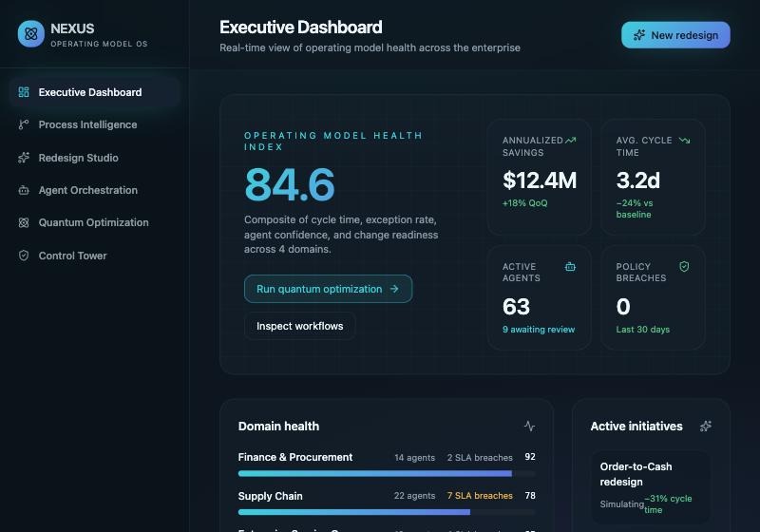Click the trending-up icon on Annualized Savings
The image size is (760, 532).
[x=571, y=140]
